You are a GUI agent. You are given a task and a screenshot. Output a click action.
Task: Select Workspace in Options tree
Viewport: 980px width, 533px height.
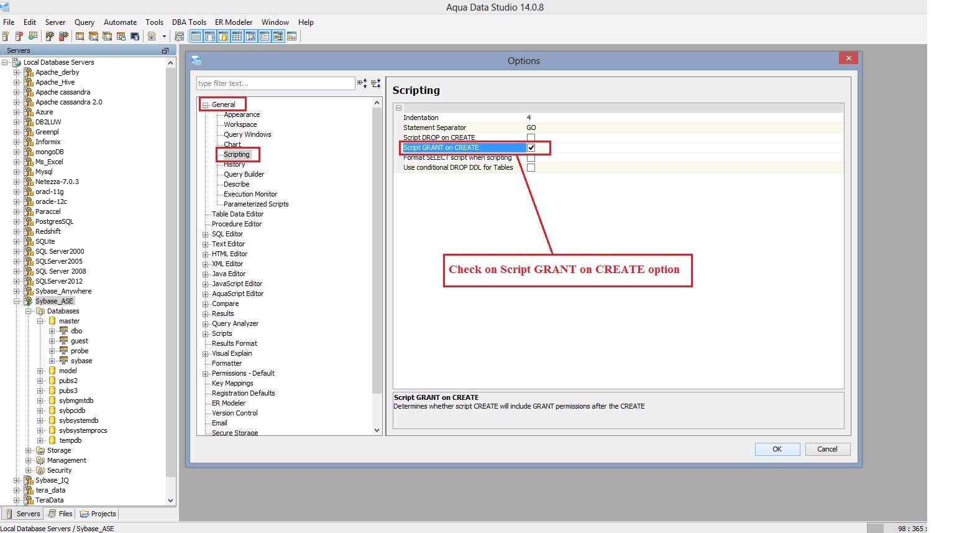pos(240,125)
